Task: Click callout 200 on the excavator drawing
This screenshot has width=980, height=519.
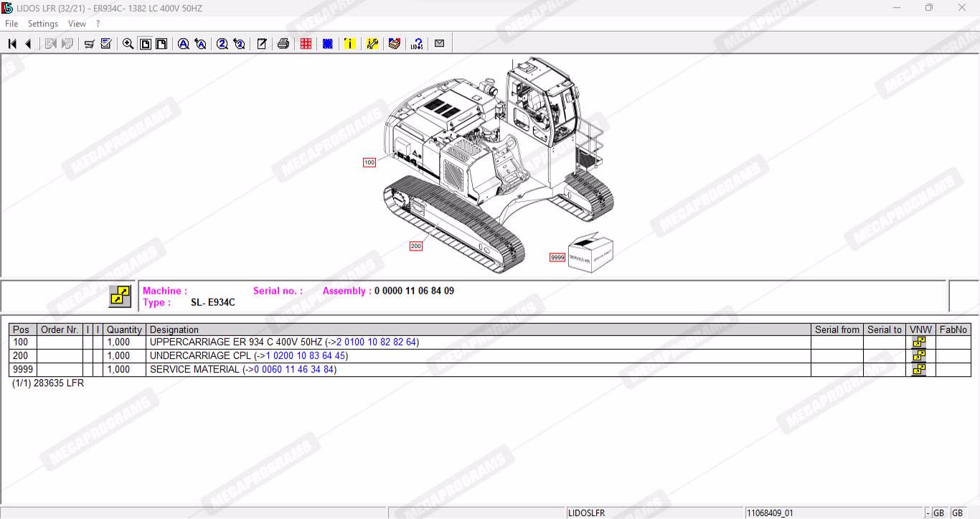Action: tap(416, 246)
